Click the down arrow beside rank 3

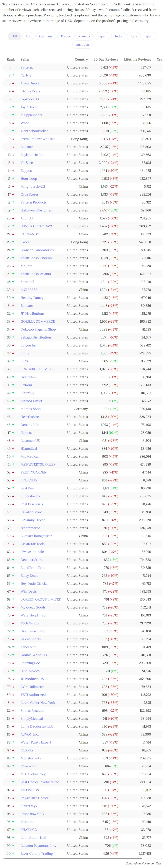click(x=13, y=83)
